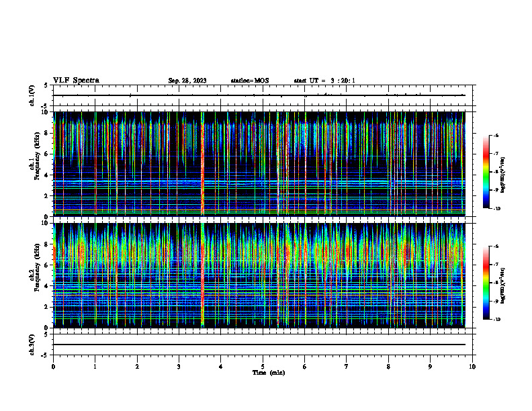The width and height of the screenshot is (532, 411).
Task: Click the time axis tick label "7"
Action: [347, 367]
